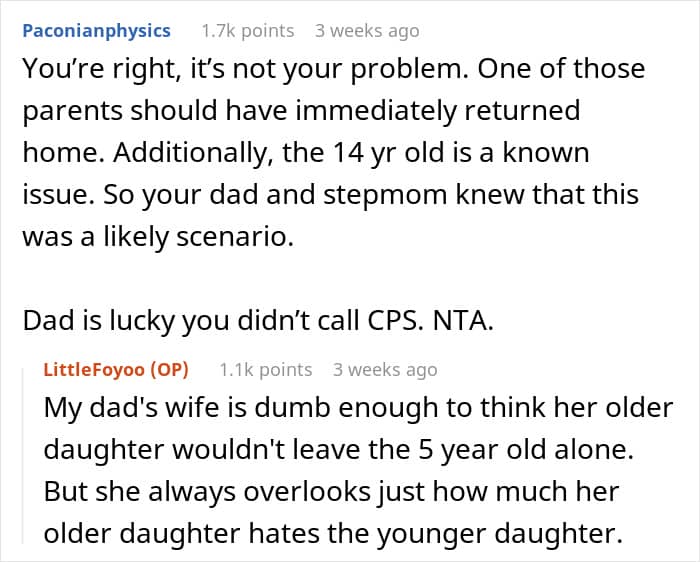Click the line starting 'My dad's wife is dumb'
Screen dimensions: 700x562
(358, 408)
